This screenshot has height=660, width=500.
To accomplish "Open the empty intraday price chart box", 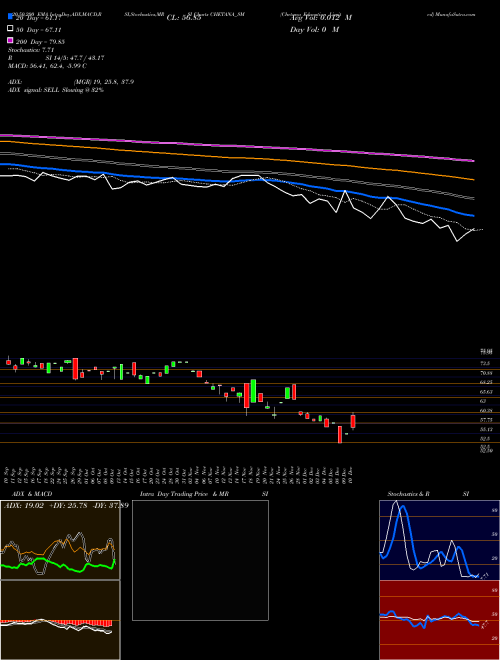I will pos(200,560).
